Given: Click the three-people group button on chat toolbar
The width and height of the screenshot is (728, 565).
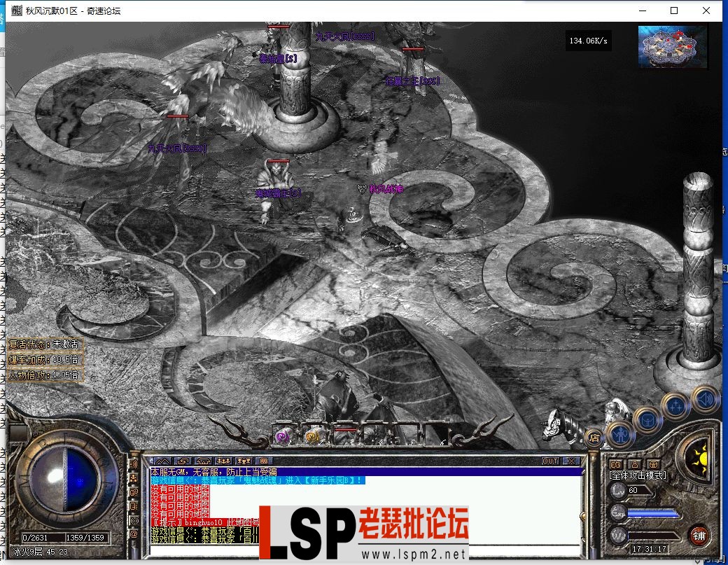Looking at the screenshot, I should pos(224,461).
